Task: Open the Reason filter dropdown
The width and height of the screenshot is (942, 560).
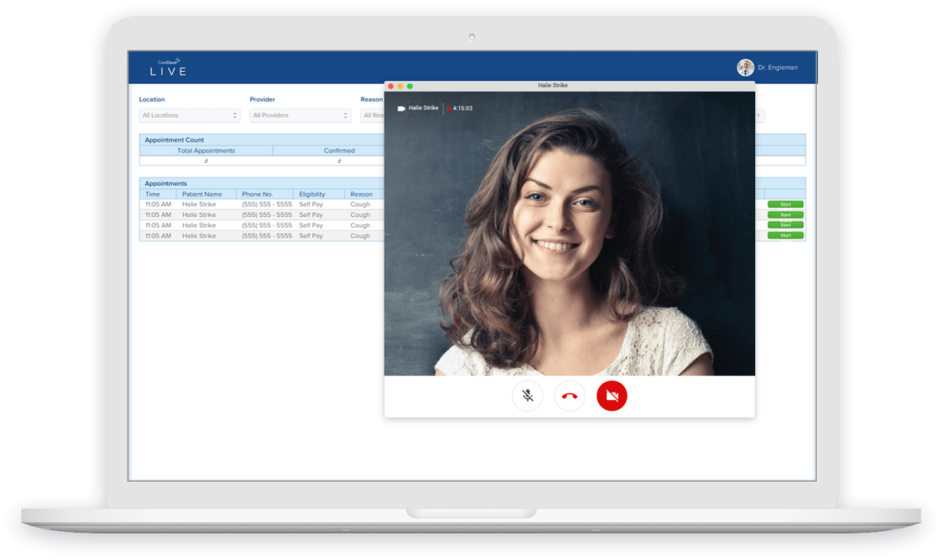Action: point(373,116)
